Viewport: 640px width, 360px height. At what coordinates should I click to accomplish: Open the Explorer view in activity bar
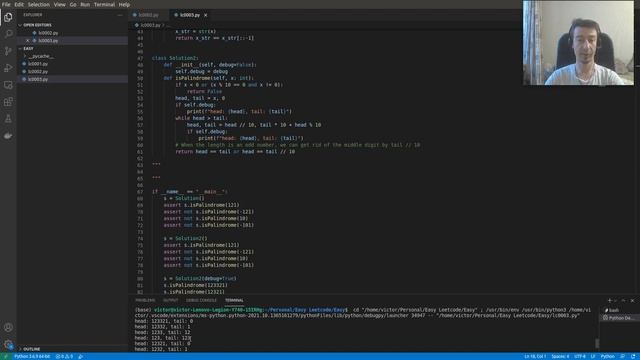coord(8,17)
